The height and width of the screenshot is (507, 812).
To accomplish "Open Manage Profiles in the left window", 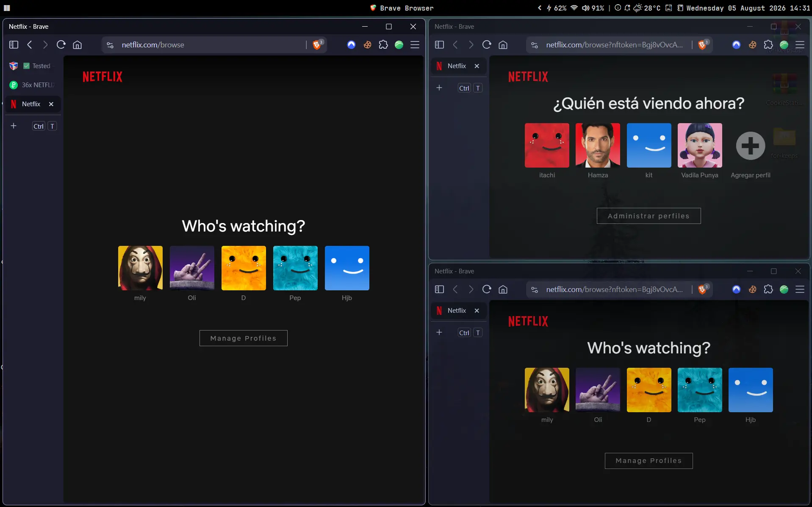I will pos(244,338).
